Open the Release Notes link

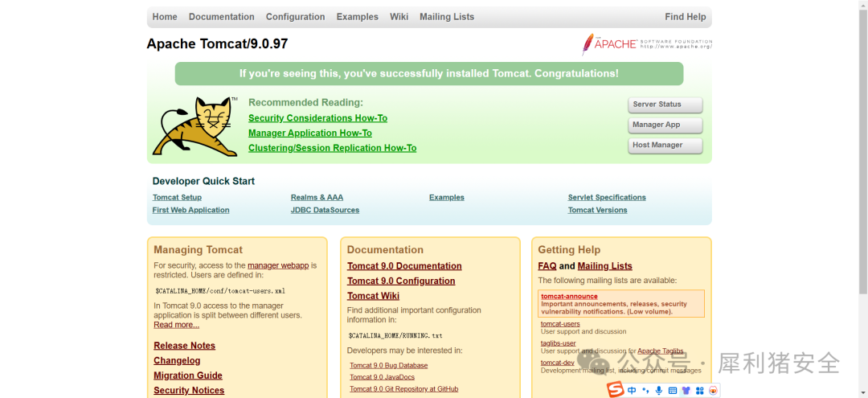click(184, 346)
